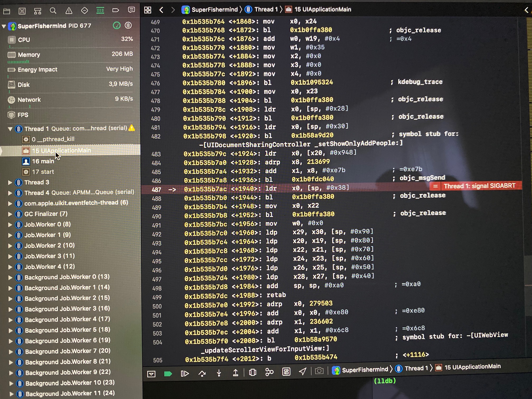Open the FPS gauge report
Viewport: 532px width, 399px height.
pyautogui.click(x=70, y=115)
